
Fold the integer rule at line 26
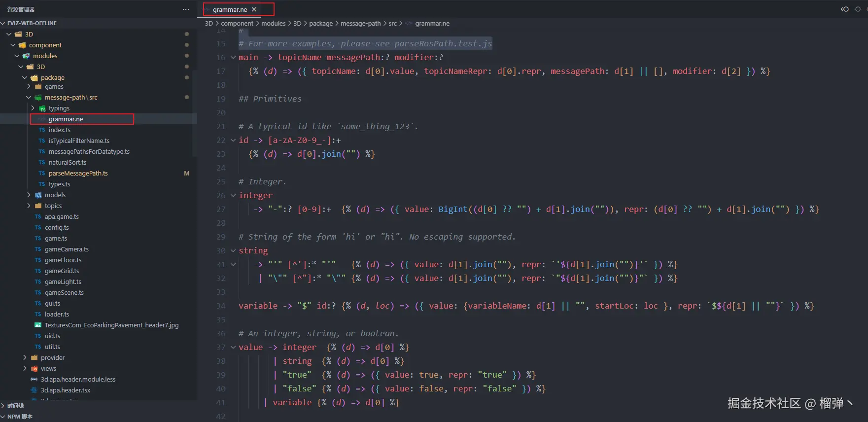[x=233, y=195]
